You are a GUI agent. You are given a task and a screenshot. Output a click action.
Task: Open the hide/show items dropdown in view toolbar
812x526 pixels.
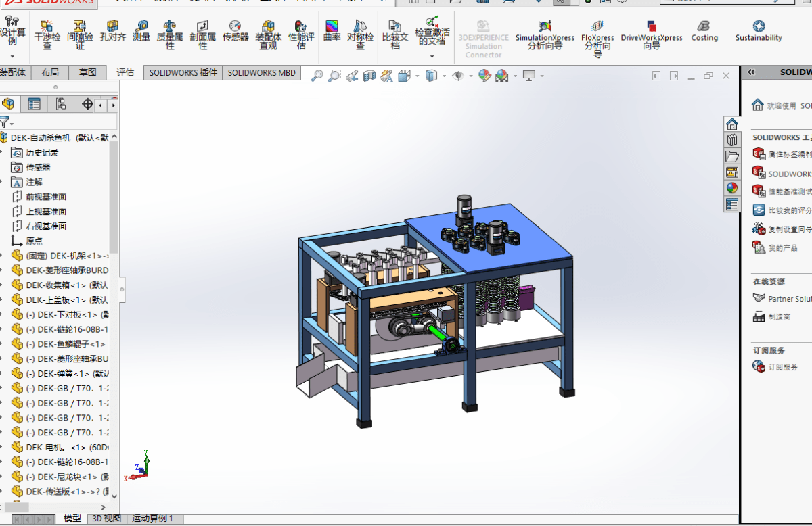(x=471, y=76)
